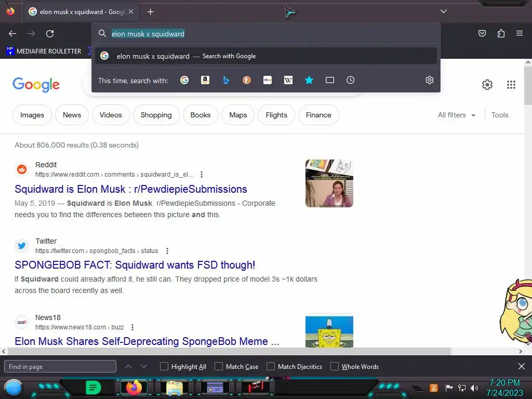Open the Firefox extensions menu
The width and height of the screenshot is (532, 399).
click(501, 33)
